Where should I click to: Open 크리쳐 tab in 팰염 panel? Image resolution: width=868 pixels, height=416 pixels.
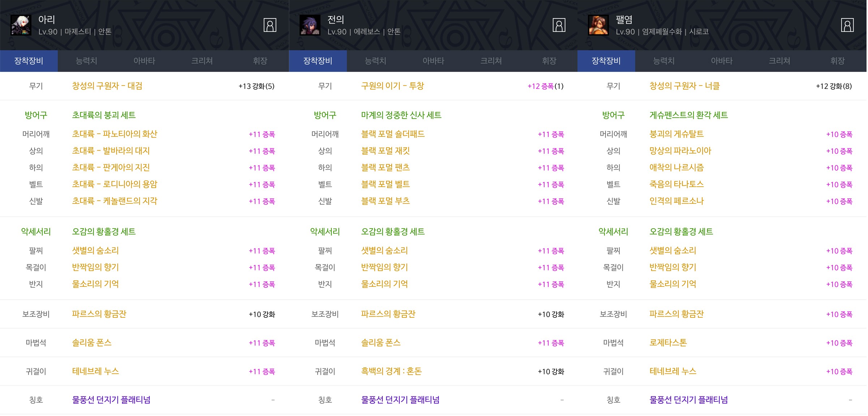point(779,61)
